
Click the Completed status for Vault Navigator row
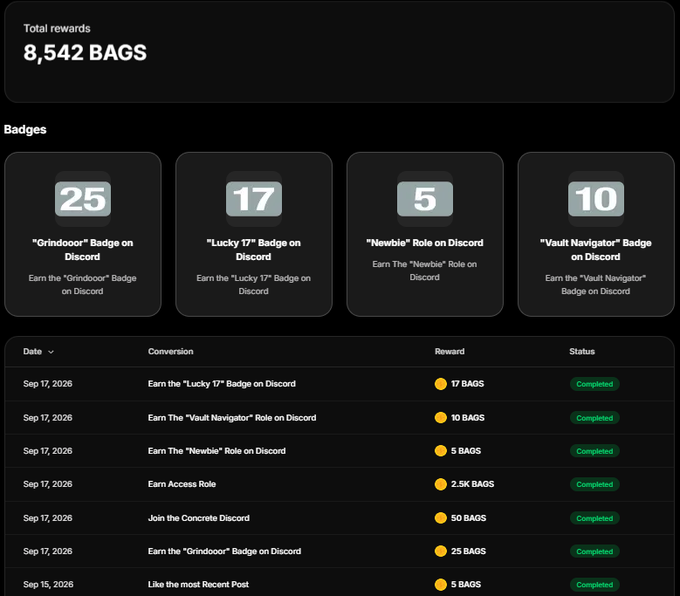click(x=594, y=418)
